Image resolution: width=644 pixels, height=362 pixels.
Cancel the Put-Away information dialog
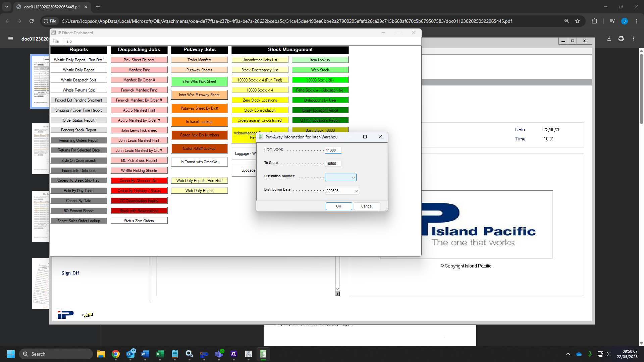pos(367,206)
